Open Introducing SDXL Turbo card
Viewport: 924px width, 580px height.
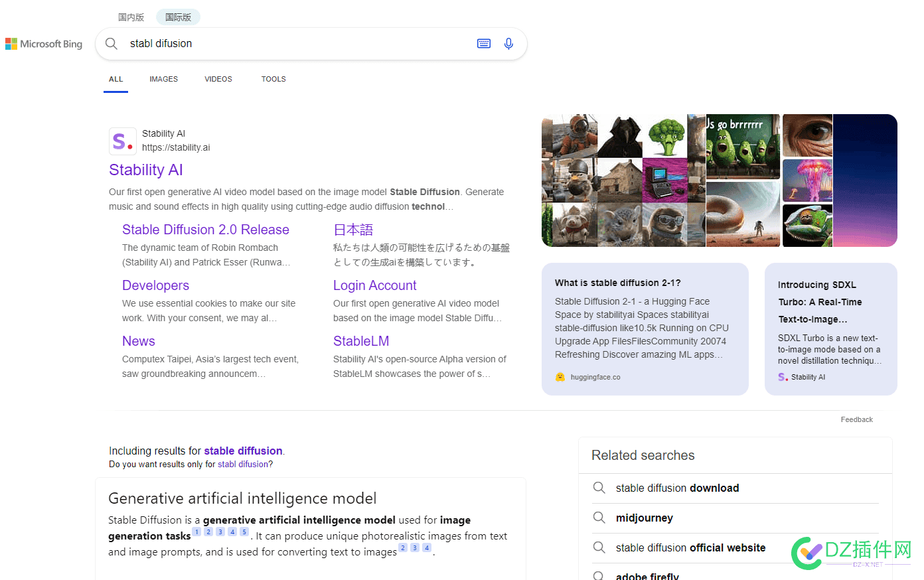tap(831, 329)
